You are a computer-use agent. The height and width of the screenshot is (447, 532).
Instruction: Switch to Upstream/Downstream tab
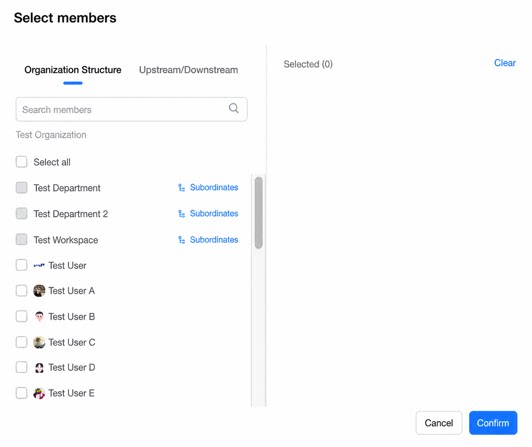189,70
